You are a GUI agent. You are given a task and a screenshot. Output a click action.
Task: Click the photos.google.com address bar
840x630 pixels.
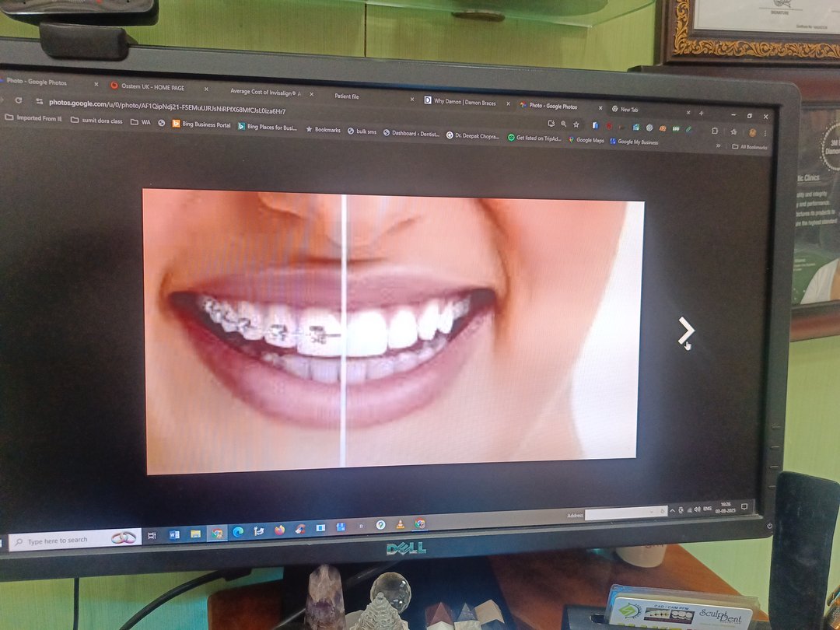click(167, 107)
